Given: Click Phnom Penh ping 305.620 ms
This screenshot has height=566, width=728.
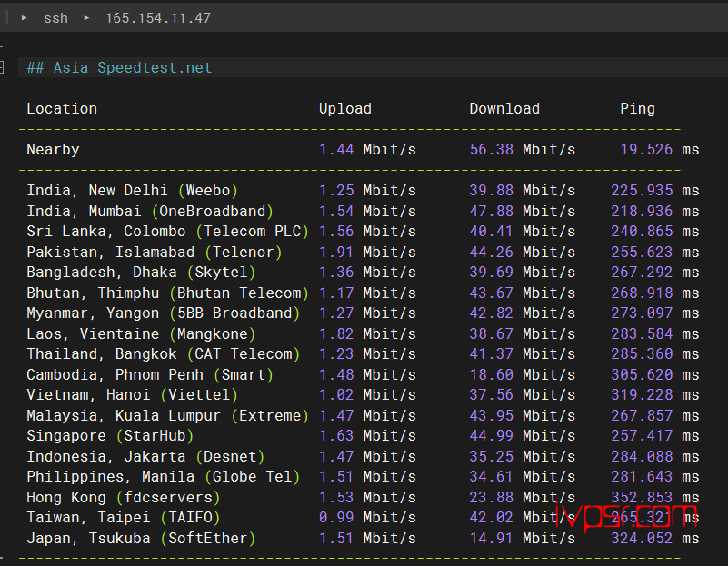Looking at the screenshot, I should point(655,374).
